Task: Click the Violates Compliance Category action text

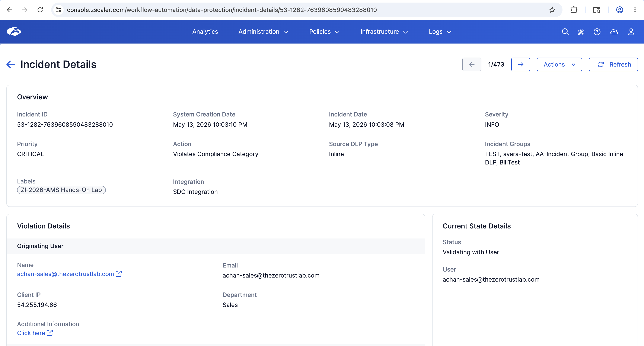Action: pos(216,154)
